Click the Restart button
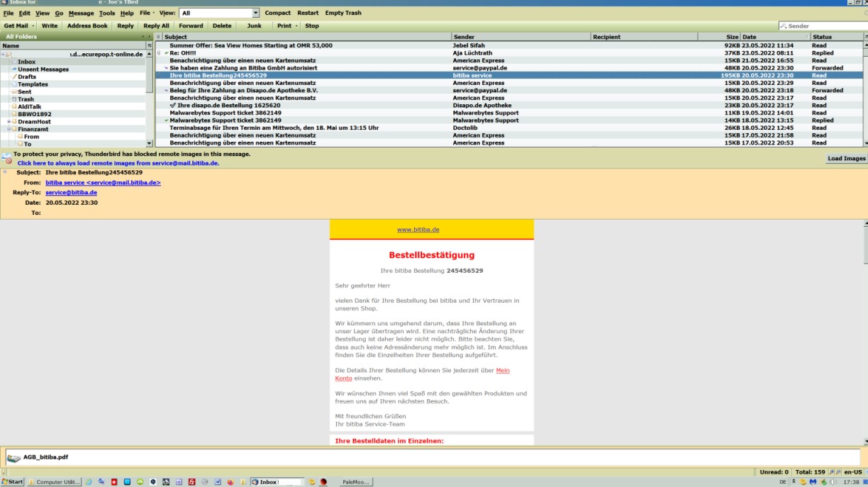The image size is (868, 487). (308, 13)
